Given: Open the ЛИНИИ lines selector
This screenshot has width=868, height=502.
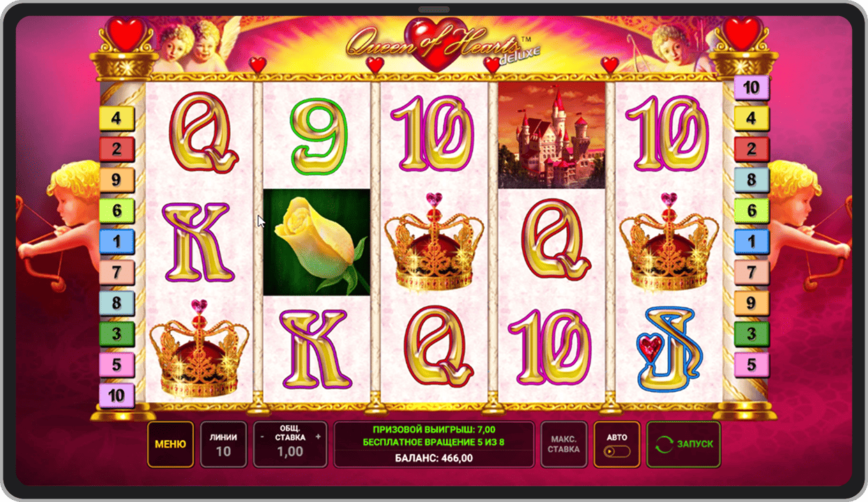Looking at the screenshot, I should [223, 444].
